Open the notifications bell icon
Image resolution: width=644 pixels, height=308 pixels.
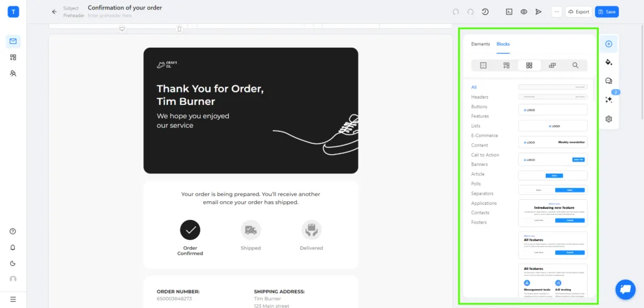coord(13,247)
